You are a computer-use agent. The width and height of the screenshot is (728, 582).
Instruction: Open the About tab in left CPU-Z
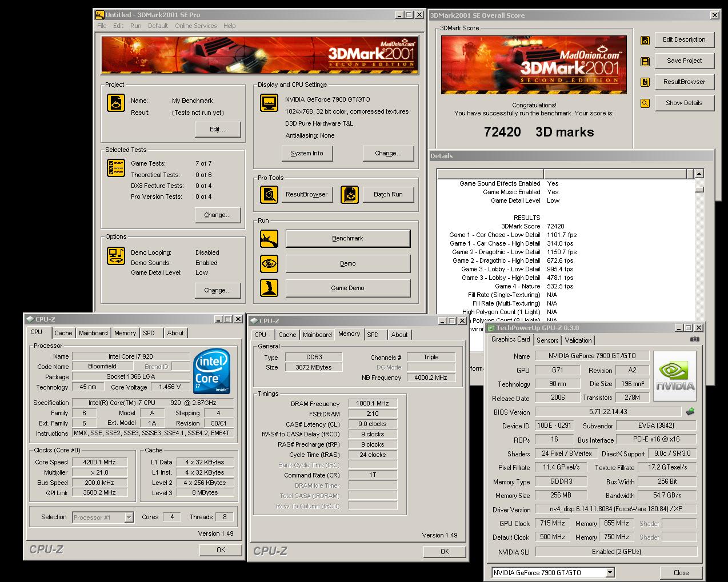pyautogui.click(x=175, y=333)
